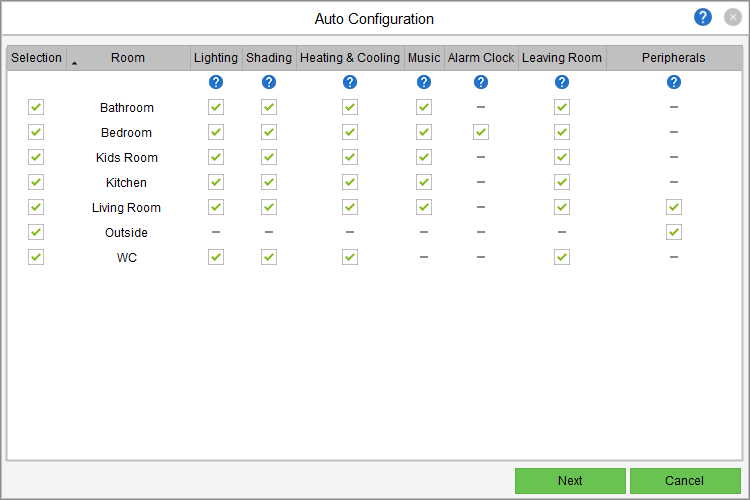750x500 pixels.
Task: Select the Kids Room row name
Action: 127,157
